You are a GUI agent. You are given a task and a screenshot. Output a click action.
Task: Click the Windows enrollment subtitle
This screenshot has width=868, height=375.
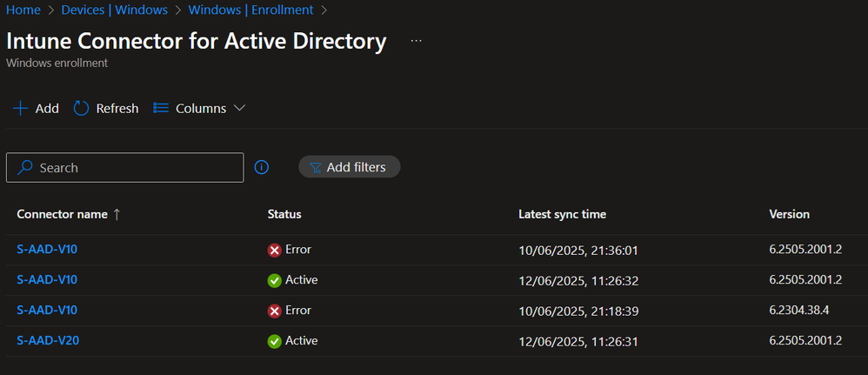(57, 64)
